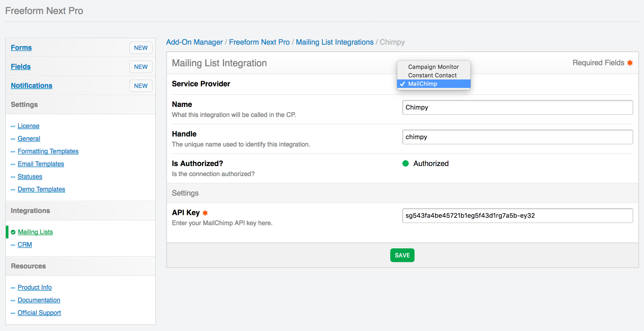This screenshot has height=331, width=644.
Task: Click the green Authorized status dot
Action: click(406, 163)
